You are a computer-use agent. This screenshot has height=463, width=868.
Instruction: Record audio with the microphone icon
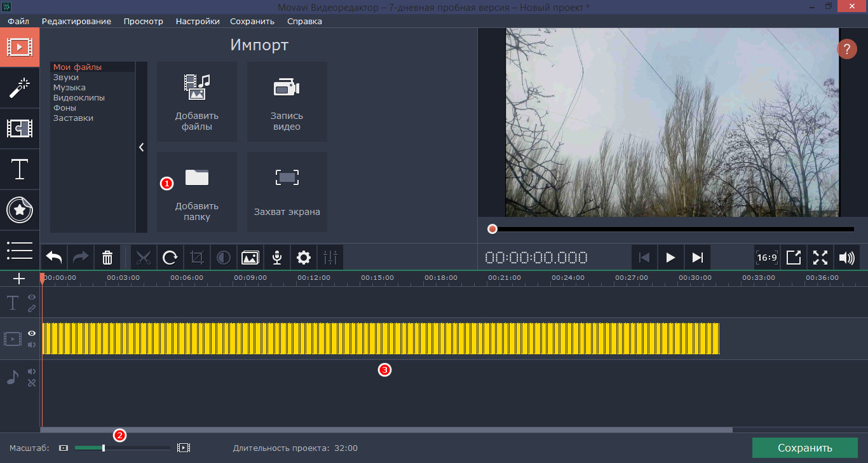click(x=277, y=258)
